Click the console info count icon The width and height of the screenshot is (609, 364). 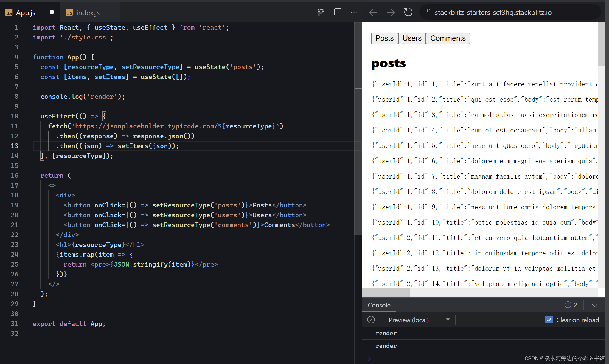click(568, 305)
